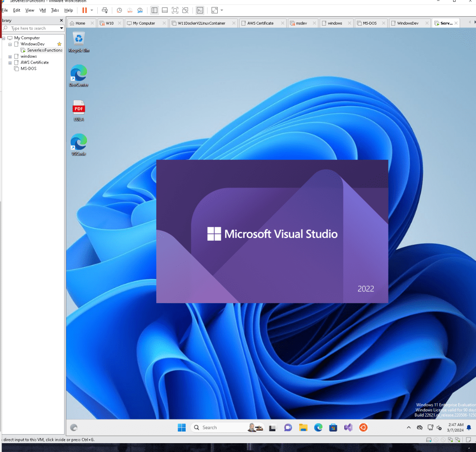This screenshot has width=476, height=452.
Task: Open File Explorer from the taskbar
Action: click(303, 428)
